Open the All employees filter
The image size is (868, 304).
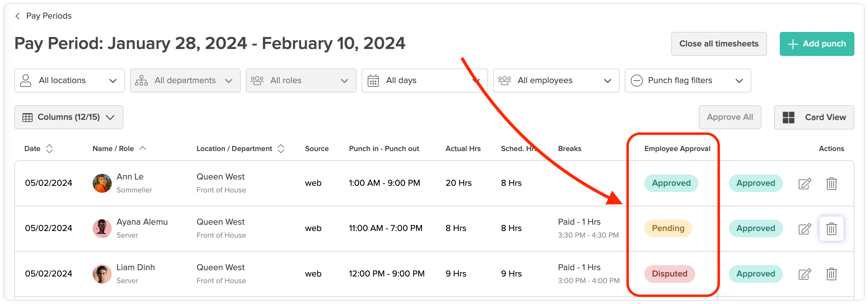(556, 81)
